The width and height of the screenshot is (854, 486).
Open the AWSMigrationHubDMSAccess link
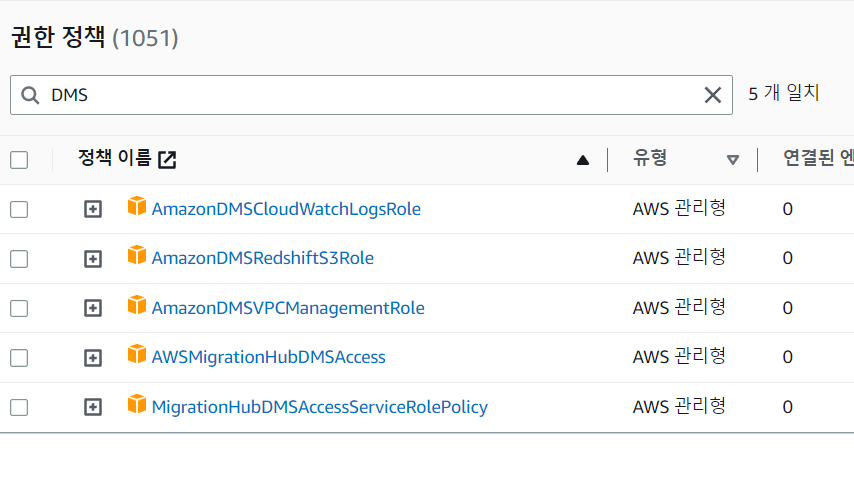point(269,357)
